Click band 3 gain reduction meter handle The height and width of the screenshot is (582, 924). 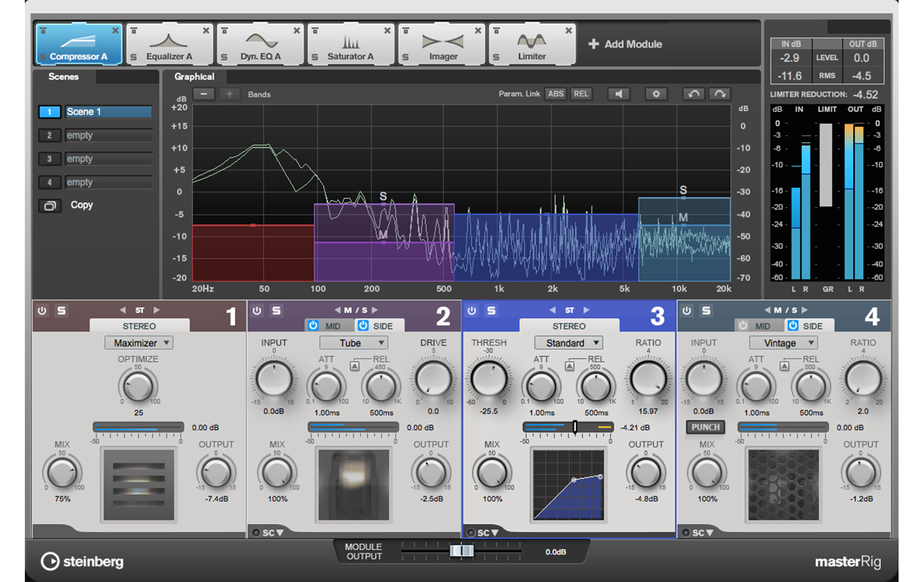pos(575,427)
